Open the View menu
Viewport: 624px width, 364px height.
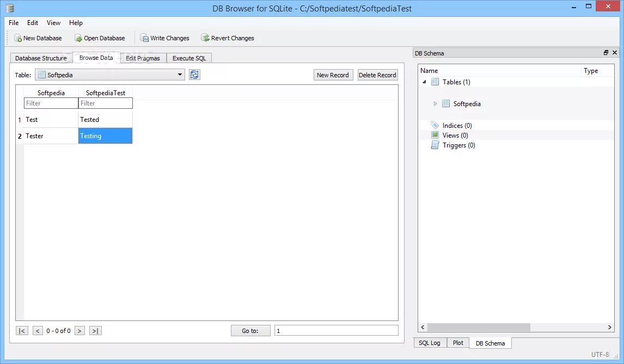(53, 23)
